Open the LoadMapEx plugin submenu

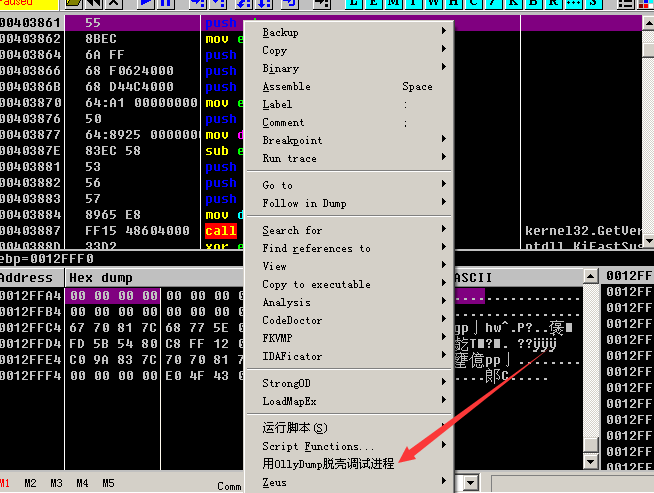click(349, 401)
